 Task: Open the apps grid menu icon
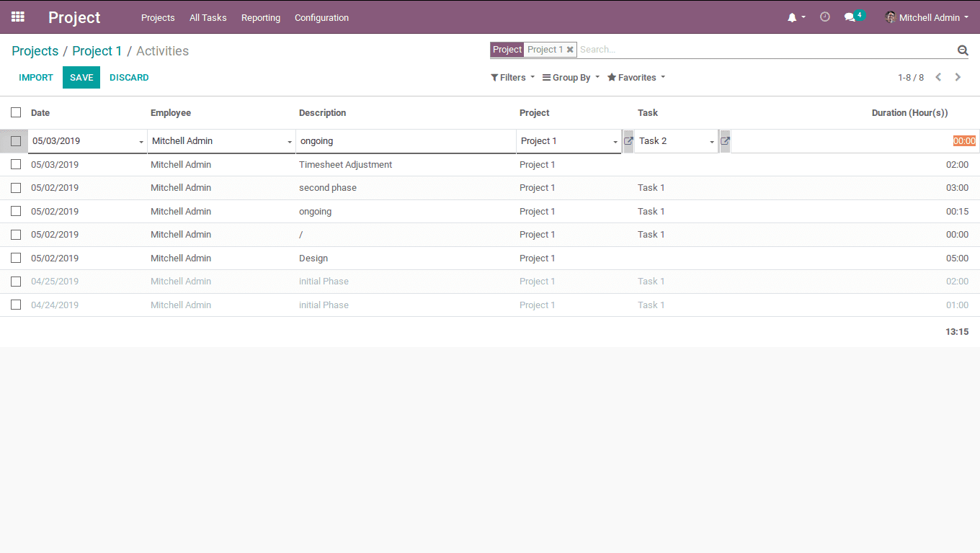[18, 17]
